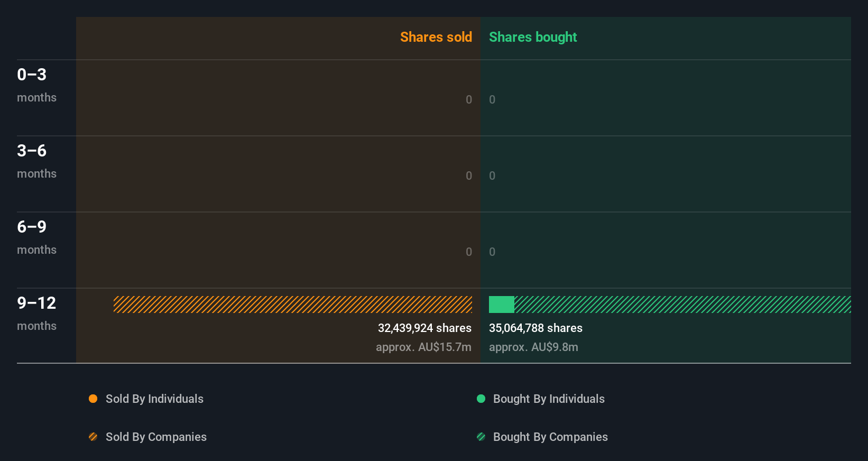Select the Bought By Companies legend label
Image resolution: width=868 pixels, height=461 pixels.
coord(550,437)
